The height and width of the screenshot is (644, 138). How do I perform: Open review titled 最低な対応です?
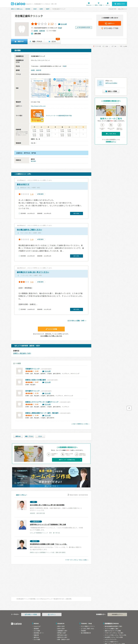click(23, 184)
